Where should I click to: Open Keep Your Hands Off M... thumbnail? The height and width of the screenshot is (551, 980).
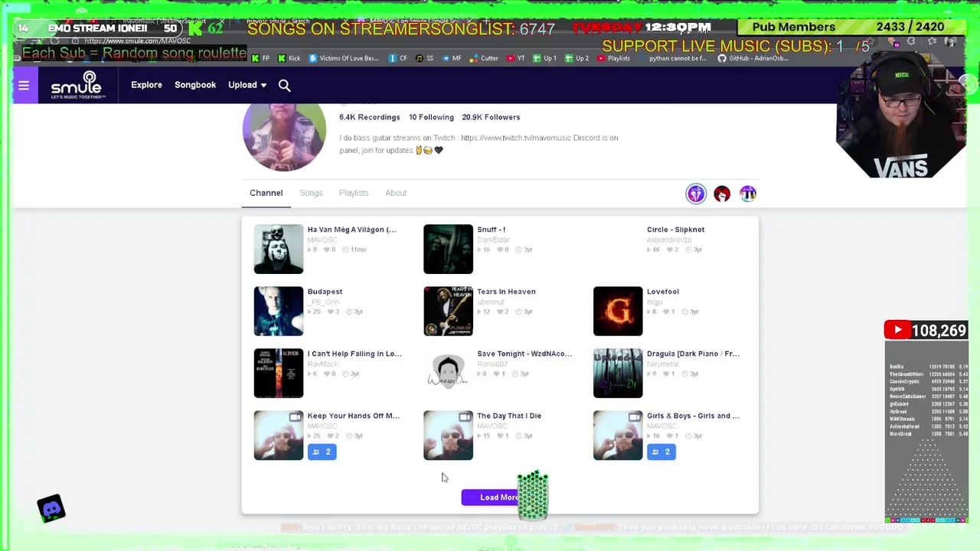[279, 435]
